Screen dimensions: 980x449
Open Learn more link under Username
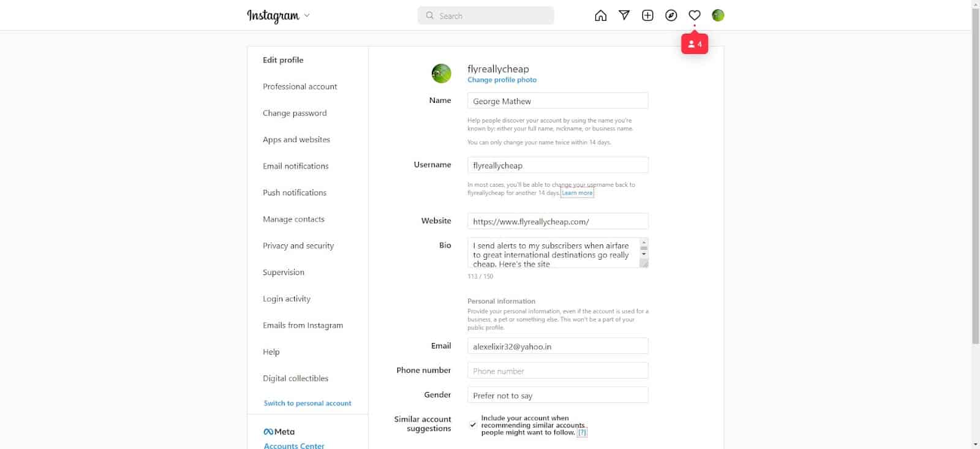[x=577, y=193]
